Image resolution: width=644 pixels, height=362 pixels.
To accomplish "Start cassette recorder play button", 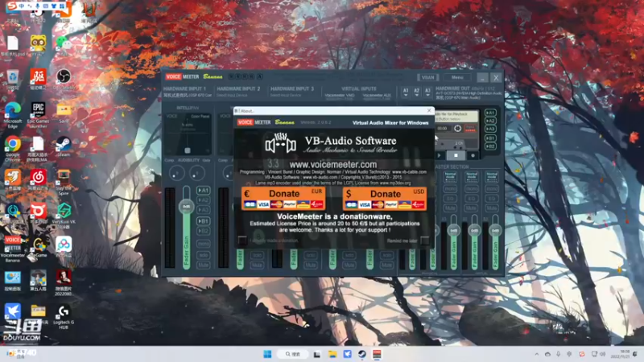I will (x=440, y=155).
